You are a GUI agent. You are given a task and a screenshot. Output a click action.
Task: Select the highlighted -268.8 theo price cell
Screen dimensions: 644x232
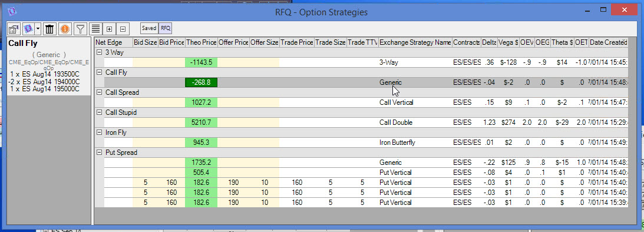coord(202,82)
